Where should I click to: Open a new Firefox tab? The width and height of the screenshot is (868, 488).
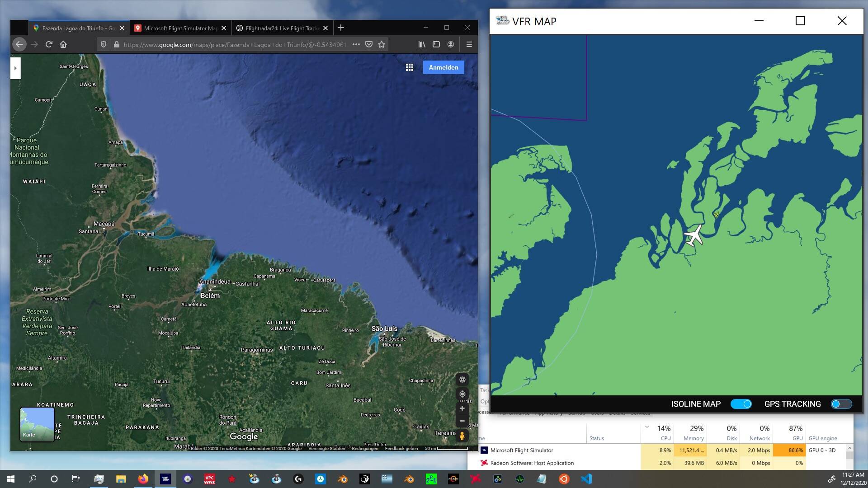(341, 28)
